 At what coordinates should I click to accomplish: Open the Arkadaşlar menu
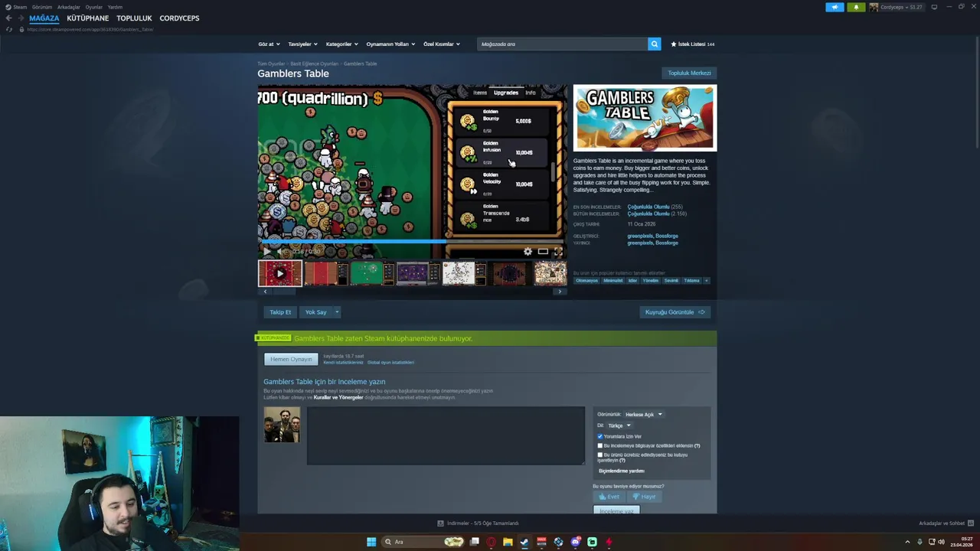click(69, 7)
